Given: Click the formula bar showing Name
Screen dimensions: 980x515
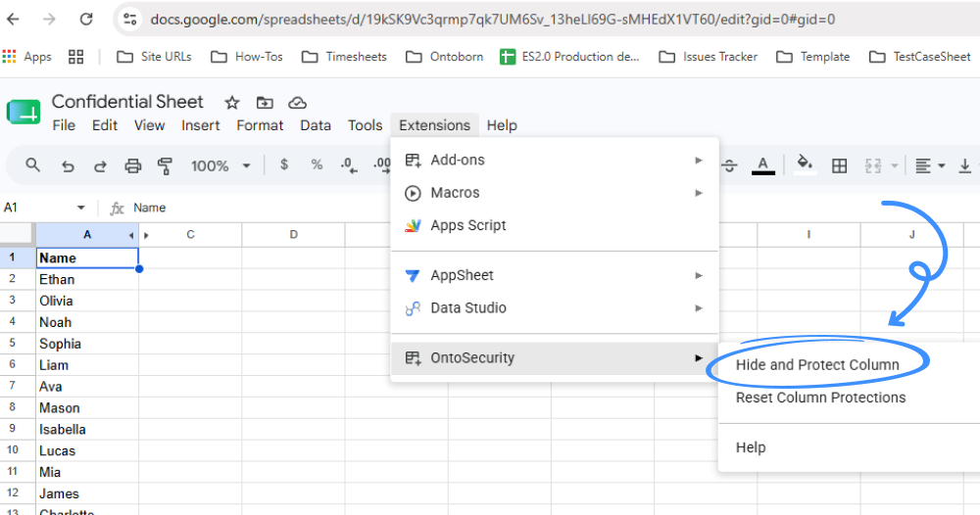Looking at the screenshot, I should [149, 208].
